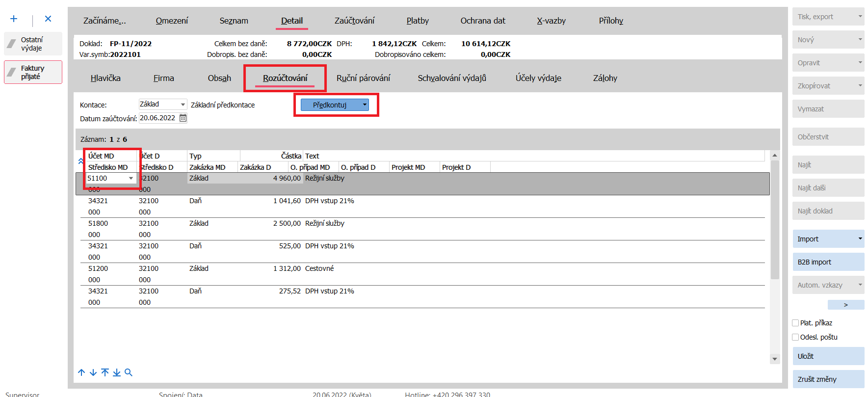Click the blue X icon to close agenda
This screenshot has width=868, height=397.
tap(48, 19)
